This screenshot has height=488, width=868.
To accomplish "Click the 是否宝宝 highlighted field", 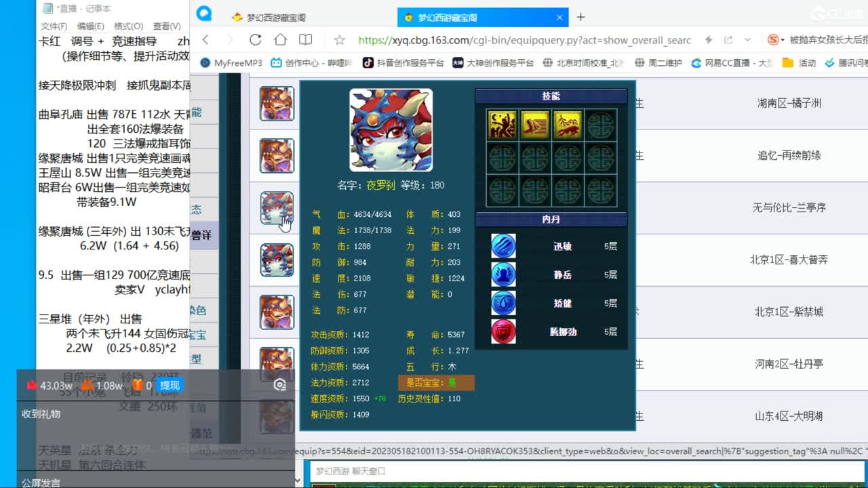I will (436, 383).
